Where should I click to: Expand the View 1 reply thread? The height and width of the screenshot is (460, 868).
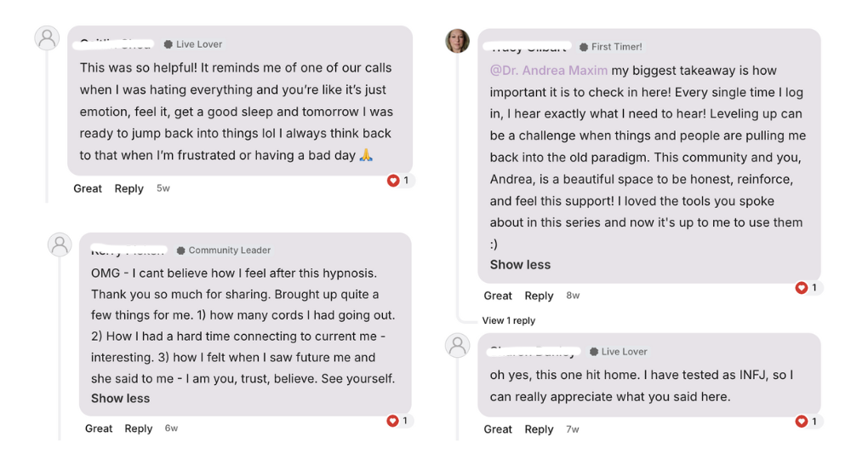(x=508, y=320)
